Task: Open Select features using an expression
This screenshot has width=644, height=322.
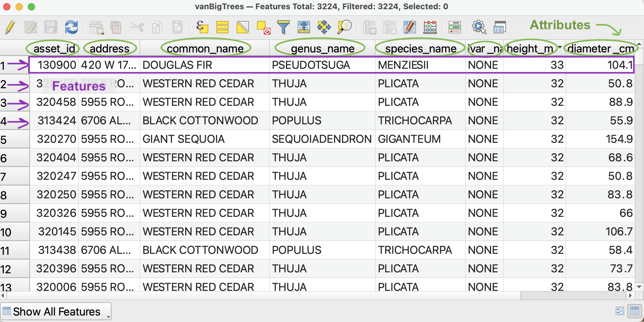Action: click(202, 27)
